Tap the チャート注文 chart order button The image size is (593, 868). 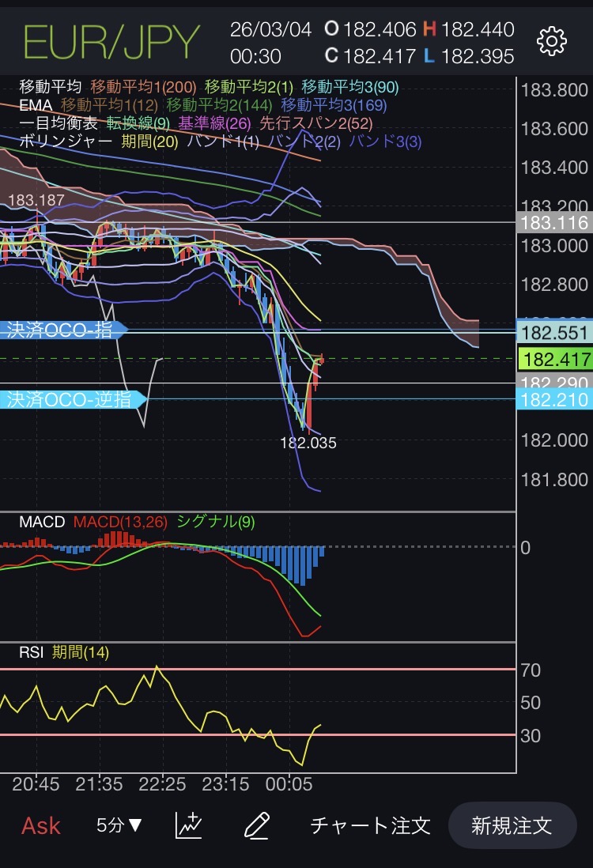click(x=370, y=826)
